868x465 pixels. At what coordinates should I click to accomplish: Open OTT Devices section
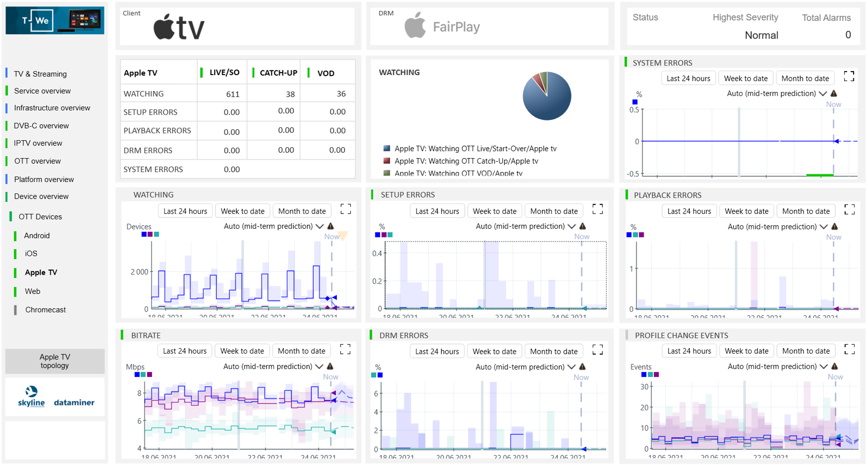[x=40, y=217]
